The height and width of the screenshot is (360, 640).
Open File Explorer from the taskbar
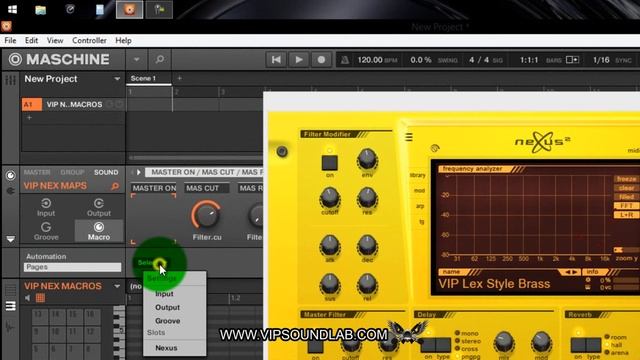coord(40,9)
